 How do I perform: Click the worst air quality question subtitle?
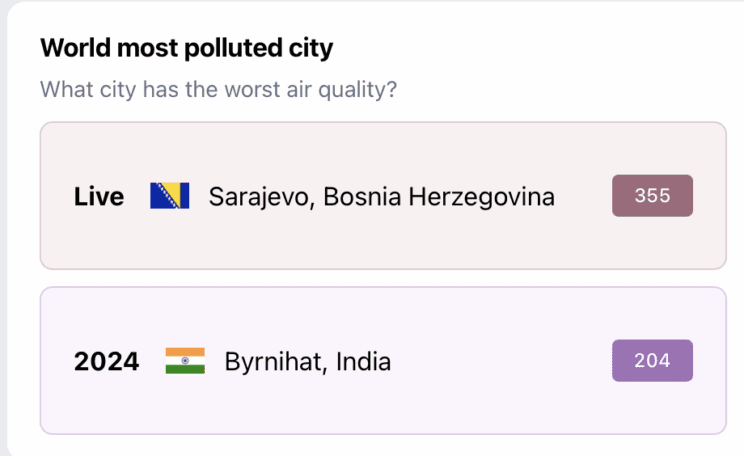click(x=218, y=89)
